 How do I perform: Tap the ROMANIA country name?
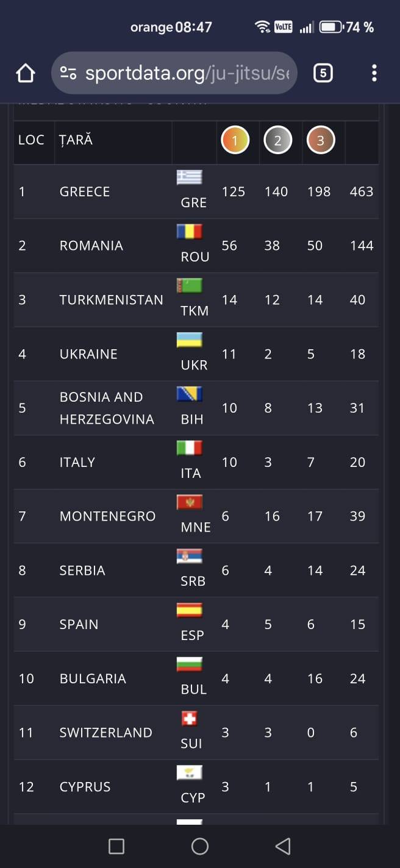click(x=91, y=246)
